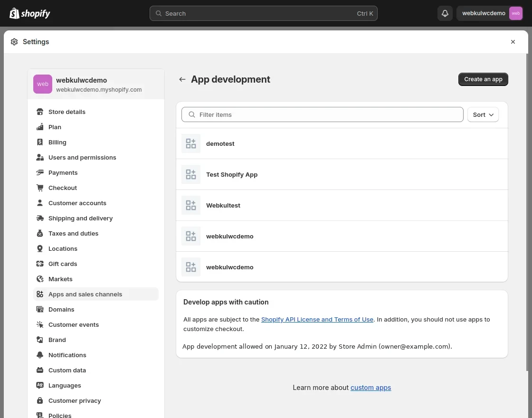This screenshot has width=532, height=418.
Task: Click the Customer privacy lock icon
Action: pos(40,401)
